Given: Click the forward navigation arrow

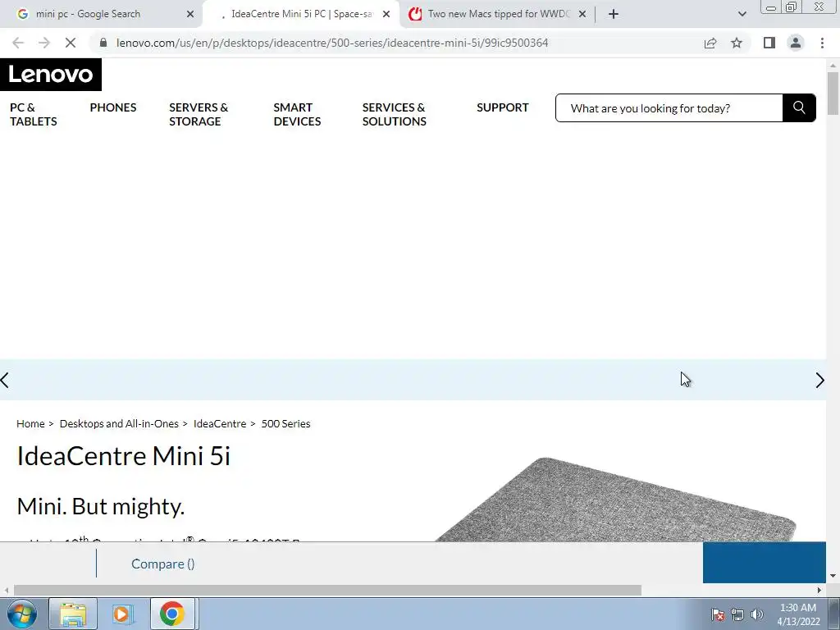Looking at the screenshot, I should (x=44, y=43).
